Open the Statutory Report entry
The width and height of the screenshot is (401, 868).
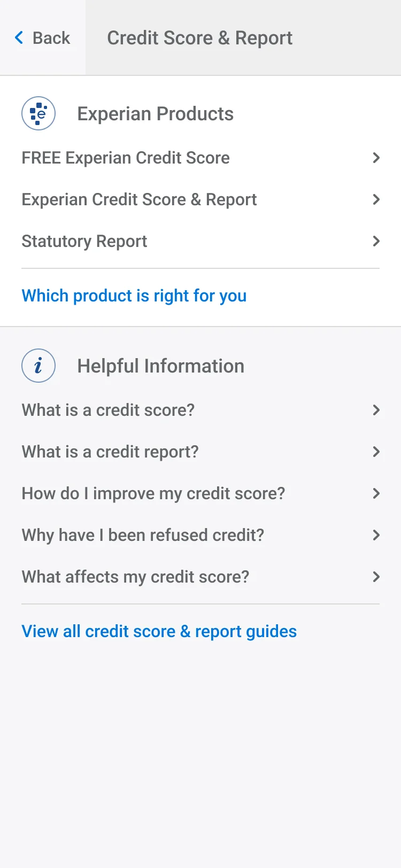tap(84, 241)
